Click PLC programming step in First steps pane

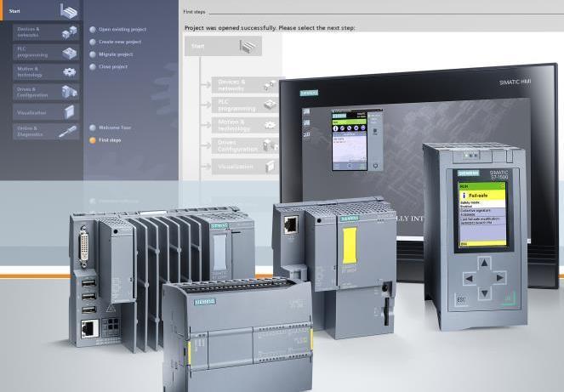245,105
